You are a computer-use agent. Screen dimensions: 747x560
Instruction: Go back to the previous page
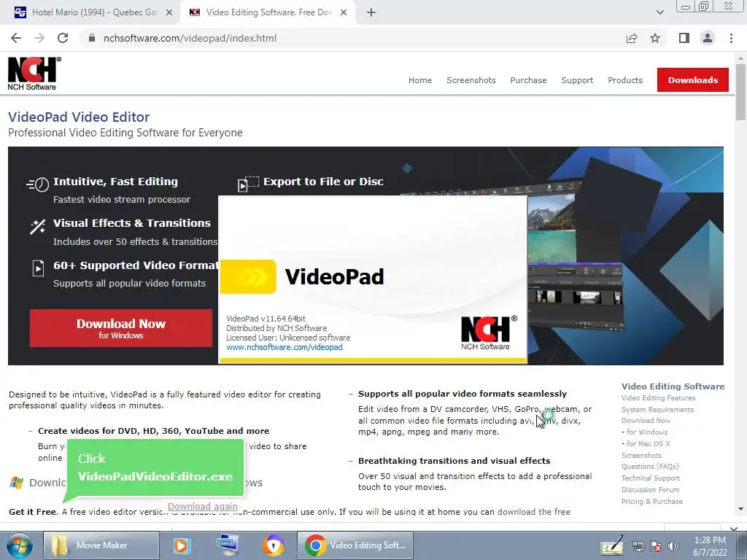coord(16,38)
